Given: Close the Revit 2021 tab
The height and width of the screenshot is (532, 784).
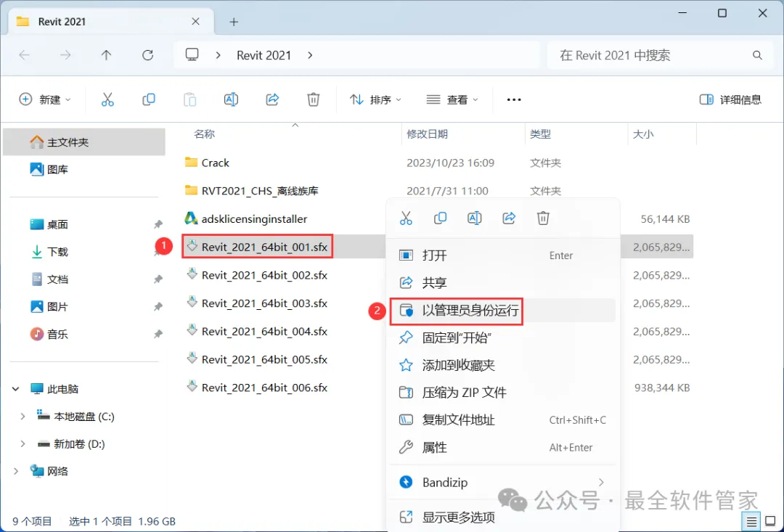Looking at the screenshot, I should click(195, 22).
